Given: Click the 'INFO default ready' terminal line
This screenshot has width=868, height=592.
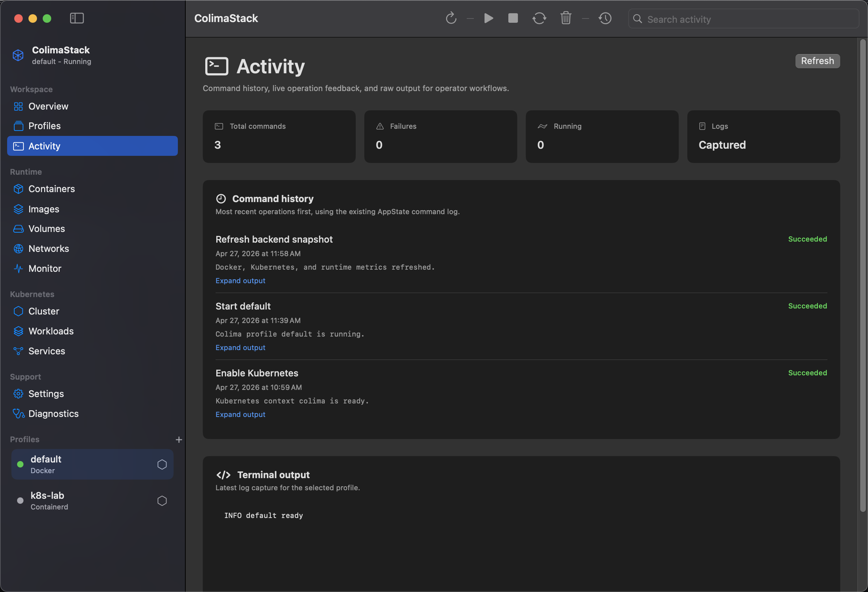Looking at the screenshot, I should point(264,516).
